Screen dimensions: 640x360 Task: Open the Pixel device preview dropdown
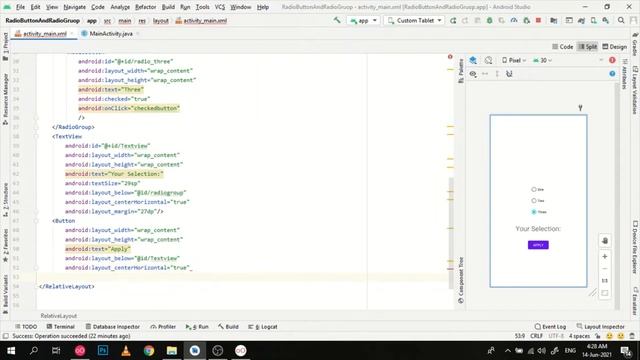(x=514, y=60)
